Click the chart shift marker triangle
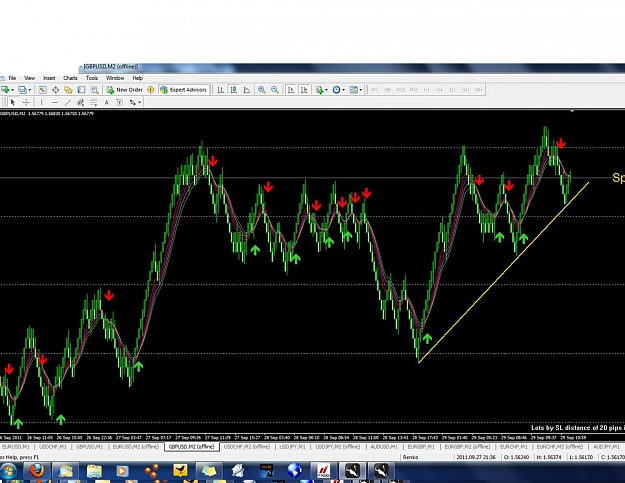 572,111
